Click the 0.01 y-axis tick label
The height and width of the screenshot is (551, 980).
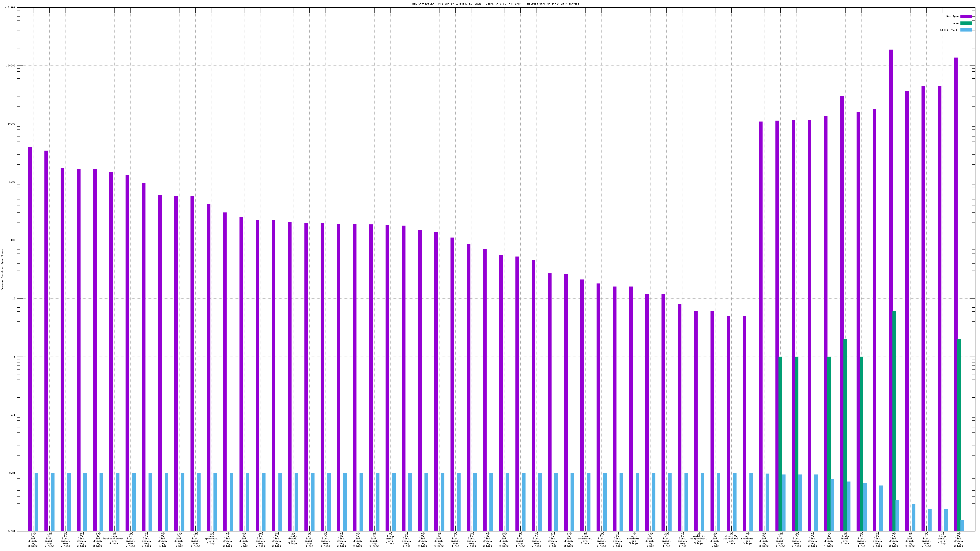13,474
